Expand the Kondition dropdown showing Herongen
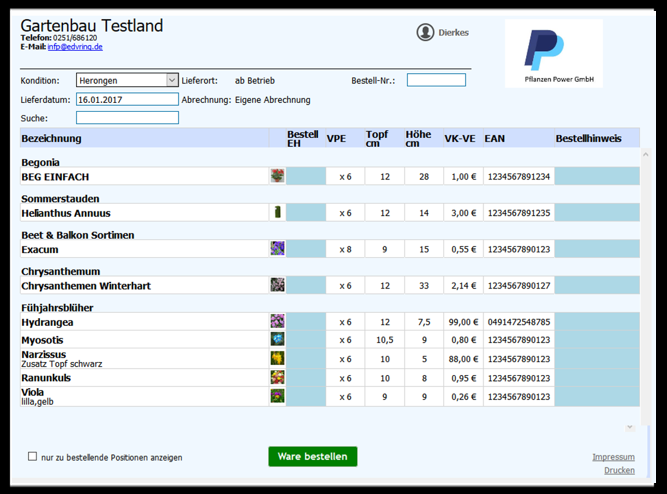The image size is (667, 494). click(170, 80)
